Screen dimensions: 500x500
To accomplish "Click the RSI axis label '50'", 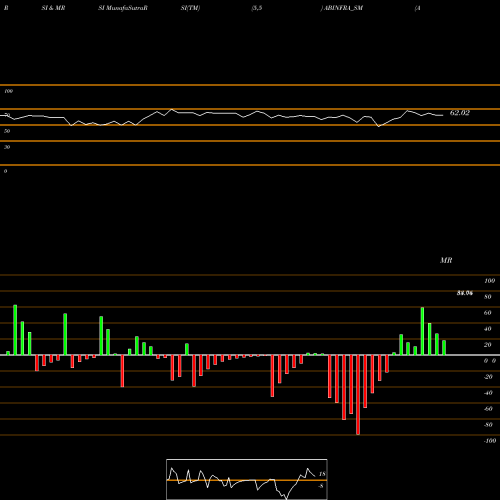I will click(7, 131).
